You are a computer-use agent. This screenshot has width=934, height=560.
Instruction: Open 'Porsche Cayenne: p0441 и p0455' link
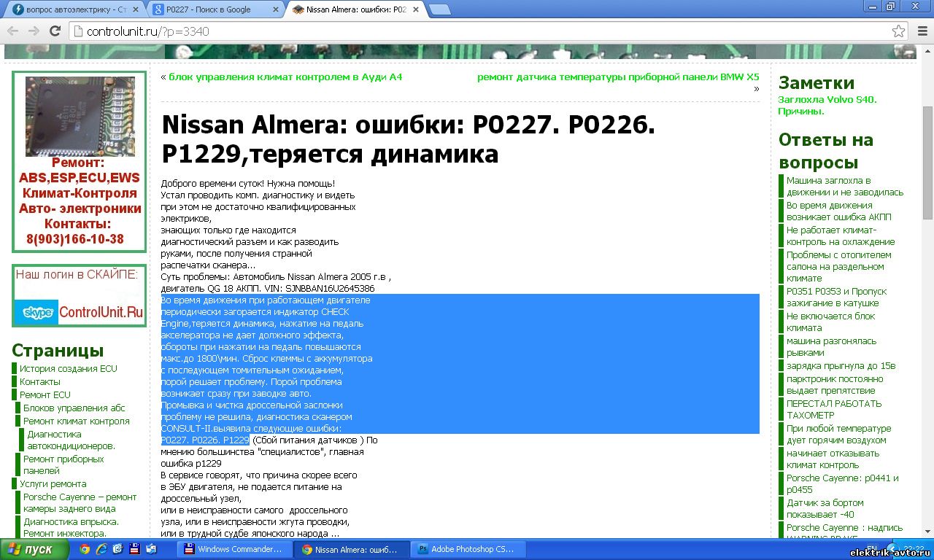[x=843, y=483]
